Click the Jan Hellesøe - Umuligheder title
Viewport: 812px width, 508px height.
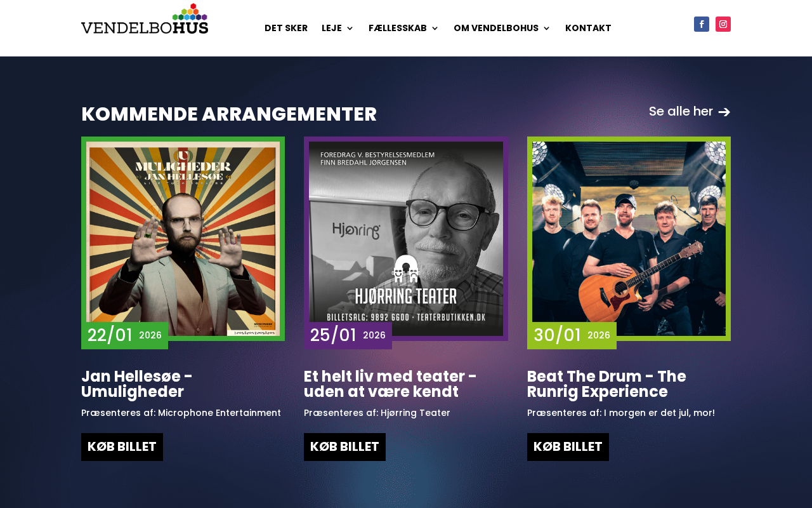coord(137,384)
